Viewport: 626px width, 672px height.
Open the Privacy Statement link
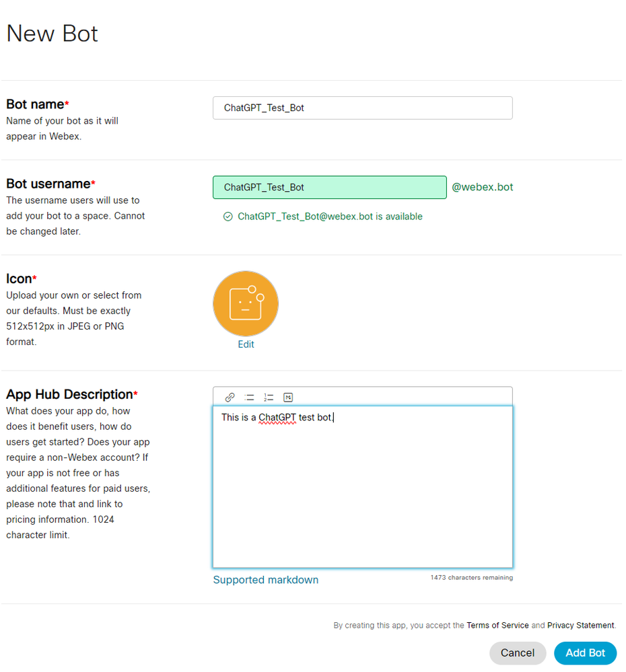pos(580,626)
